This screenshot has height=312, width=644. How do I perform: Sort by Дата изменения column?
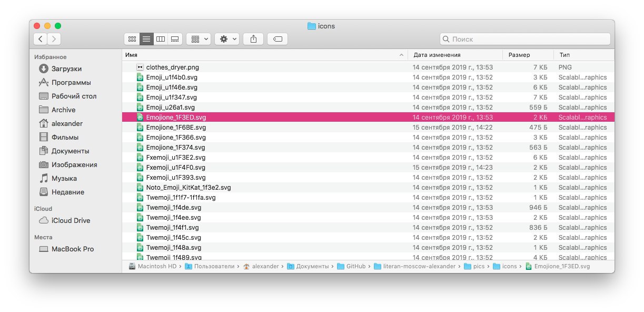pyautogui.click(x=437, y=55)
